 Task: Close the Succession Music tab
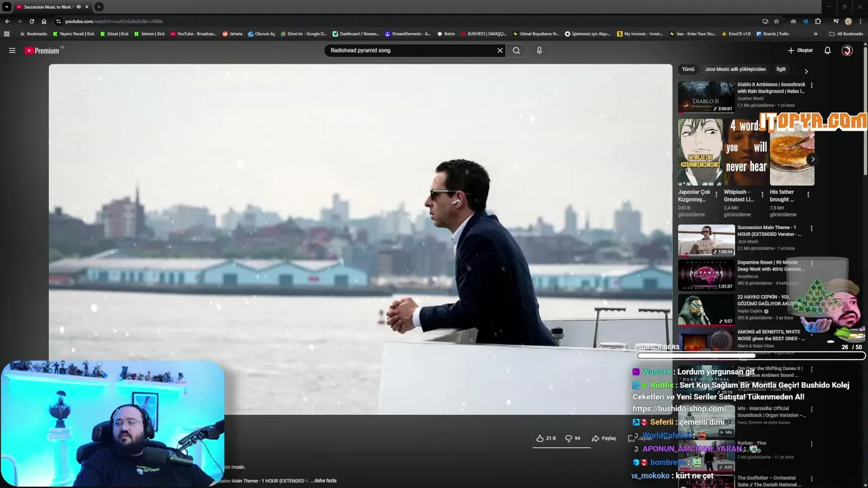tap(87, 7)
